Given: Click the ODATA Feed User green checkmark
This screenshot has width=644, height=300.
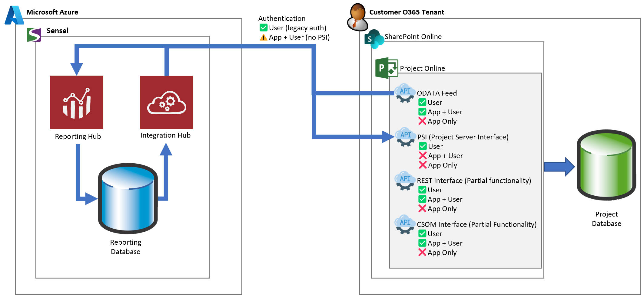Looking at the screenshot, I should pos(422,102).
